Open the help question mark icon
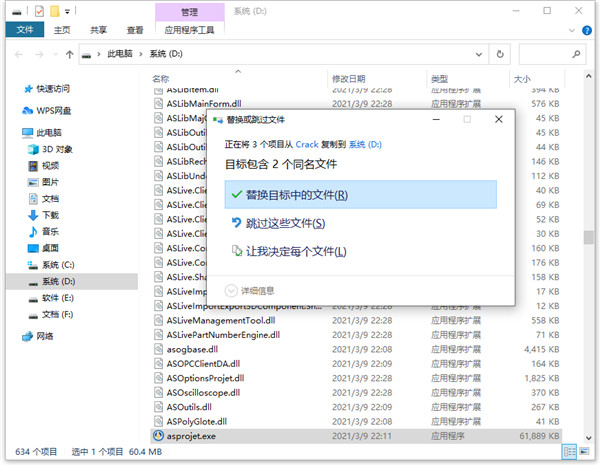Image resolution: width=600 pixels, height=465 pixels. tap(587, 31)
